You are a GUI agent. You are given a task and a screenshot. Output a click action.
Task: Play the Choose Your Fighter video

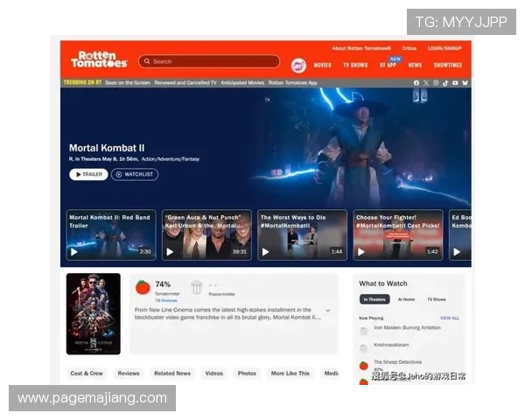pos(361,252)
